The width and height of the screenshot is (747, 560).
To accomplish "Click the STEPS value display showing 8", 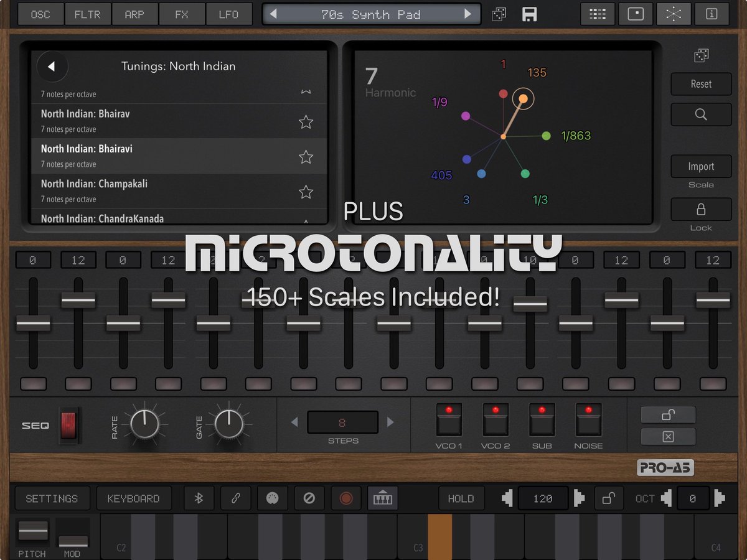I will tap(342, 422).
